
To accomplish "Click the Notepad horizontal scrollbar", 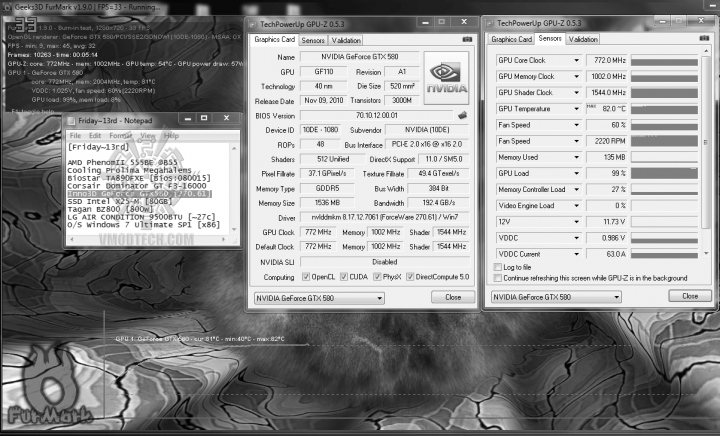I will (148, 240).
